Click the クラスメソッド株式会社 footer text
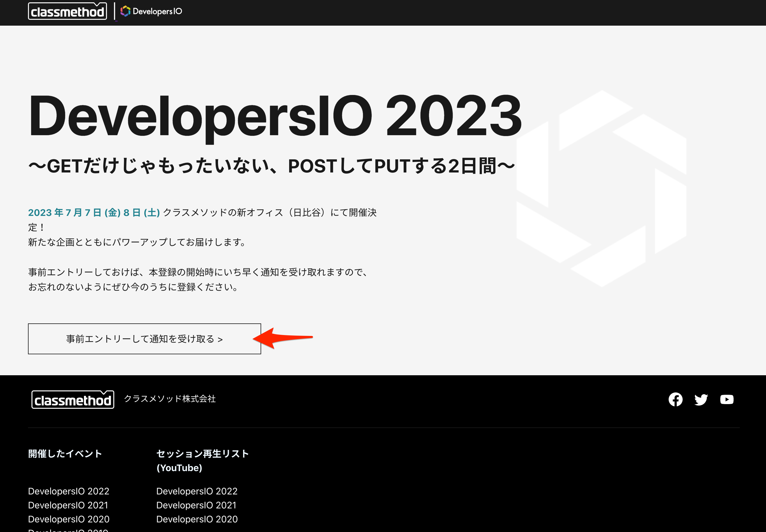Viewport: 766px width, 532px height. click(x=170, y=399)
